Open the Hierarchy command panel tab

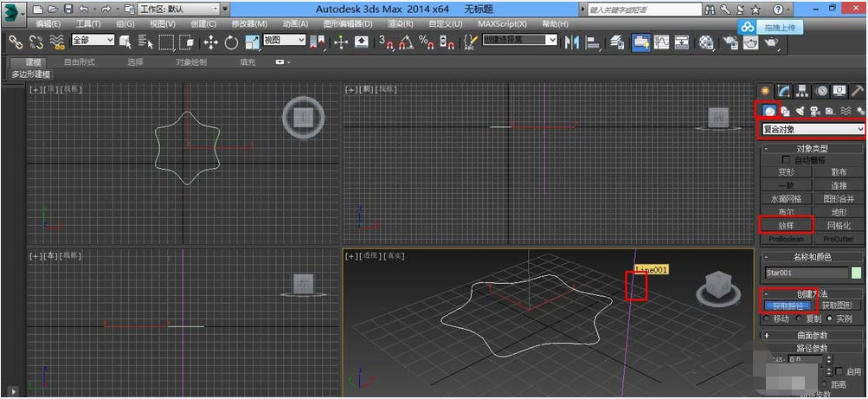pos(802,91)
